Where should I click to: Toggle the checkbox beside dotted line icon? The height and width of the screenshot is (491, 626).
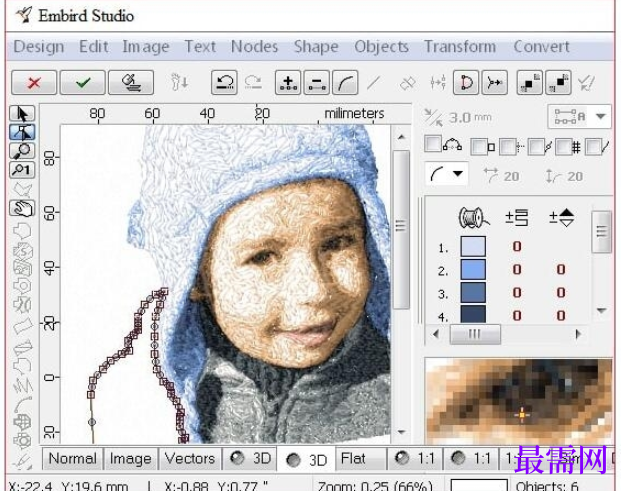click(x=507, y=147)
